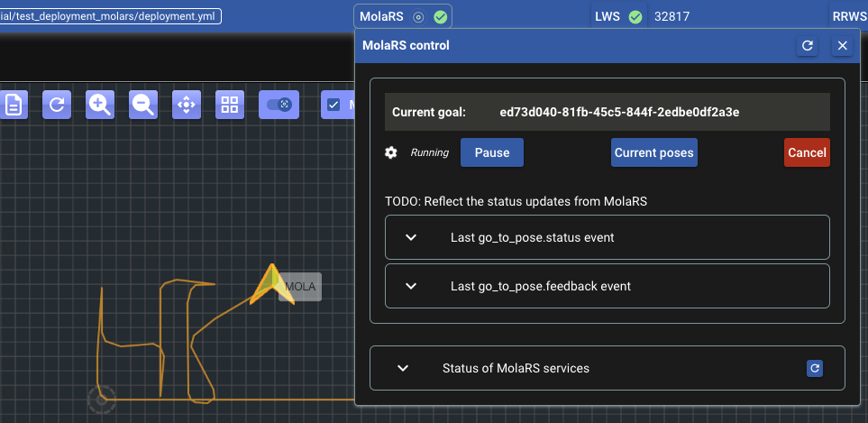Expand Last go_to_pose.feedback event
The width and height of the screenshot is (868, 423).
point(411,286)
